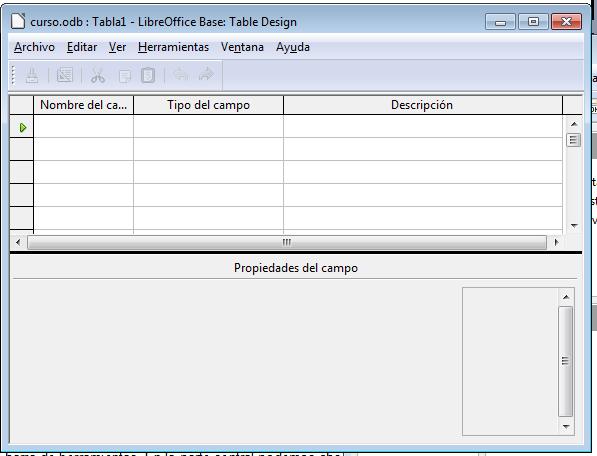The height and width of the screenshot is (456, 597).
Task: Click horizontal scrollbar right arrow
Action: tap(556, 242)
